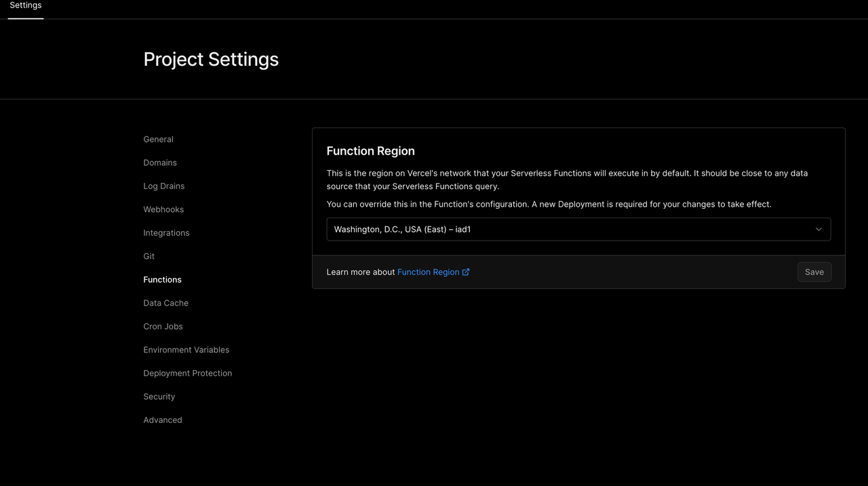Open the Domains settings page
This screenshot has width=868, height=486.
pos(160,163)
